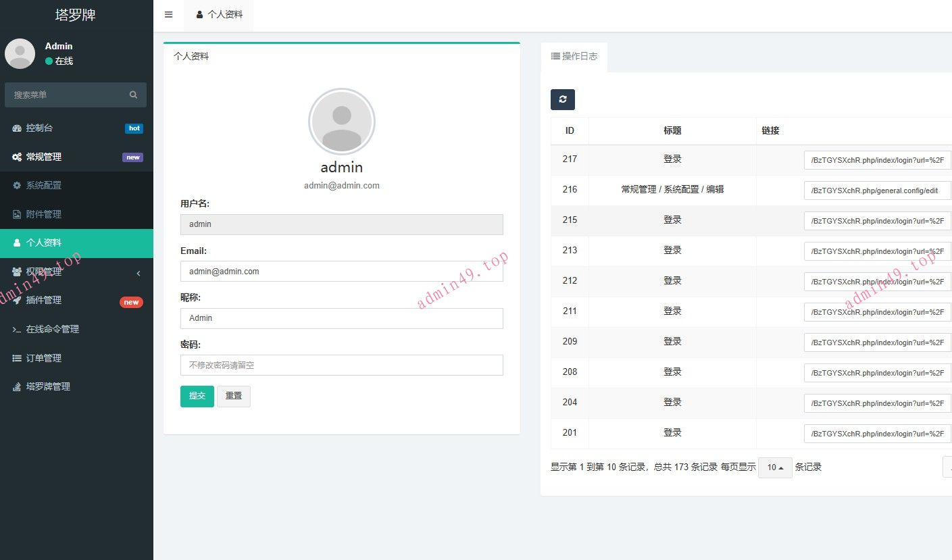The height and width of the screenshot is (560, 952).
Task: Collapse the 常规管理 menu group
Action: click(x=43, y=157)
